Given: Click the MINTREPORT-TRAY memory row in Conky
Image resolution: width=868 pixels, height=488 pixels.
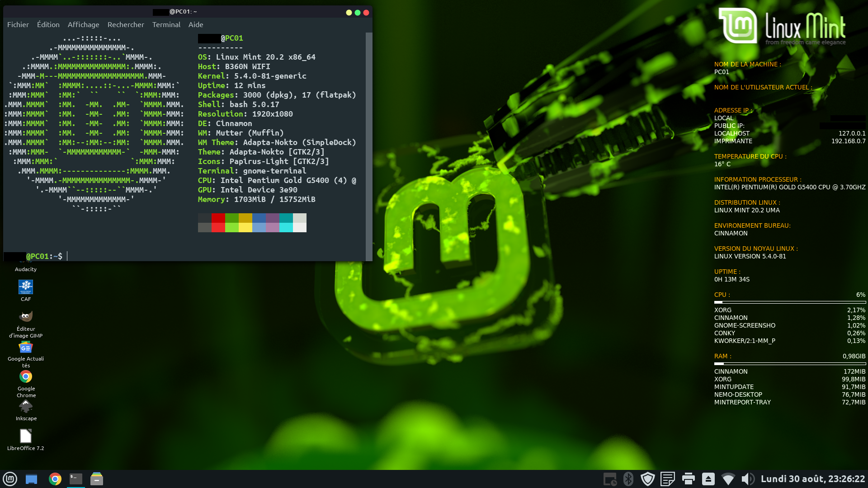Looking at the screenshot, I should point(790,402).
